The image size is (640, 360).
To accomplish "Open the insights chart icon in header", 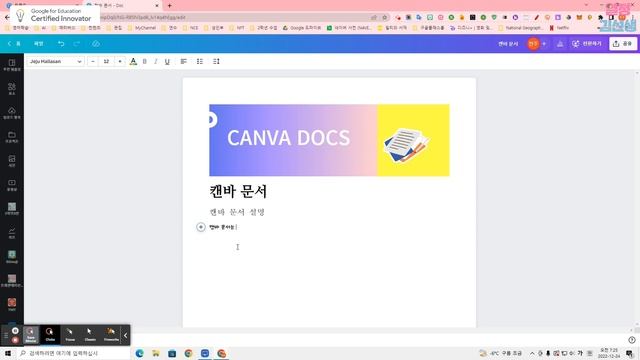I will (x=560, y=44).
